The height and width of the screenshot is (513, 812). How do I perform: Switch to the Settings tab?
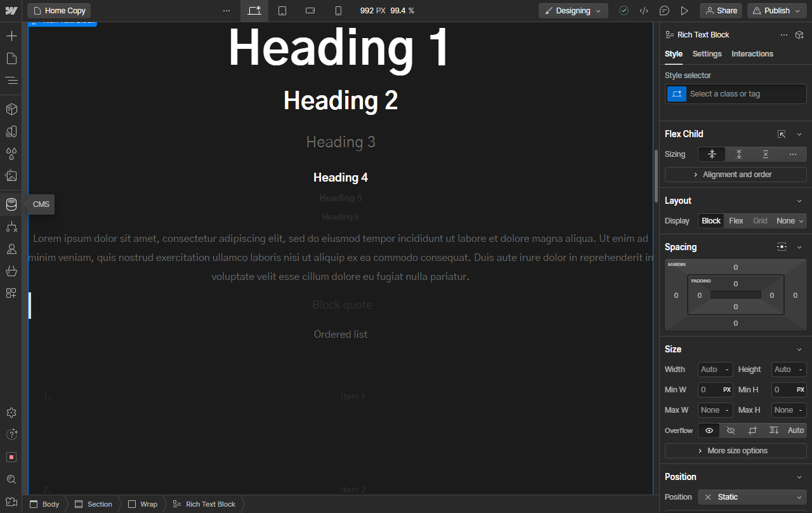tap(707, 54)
